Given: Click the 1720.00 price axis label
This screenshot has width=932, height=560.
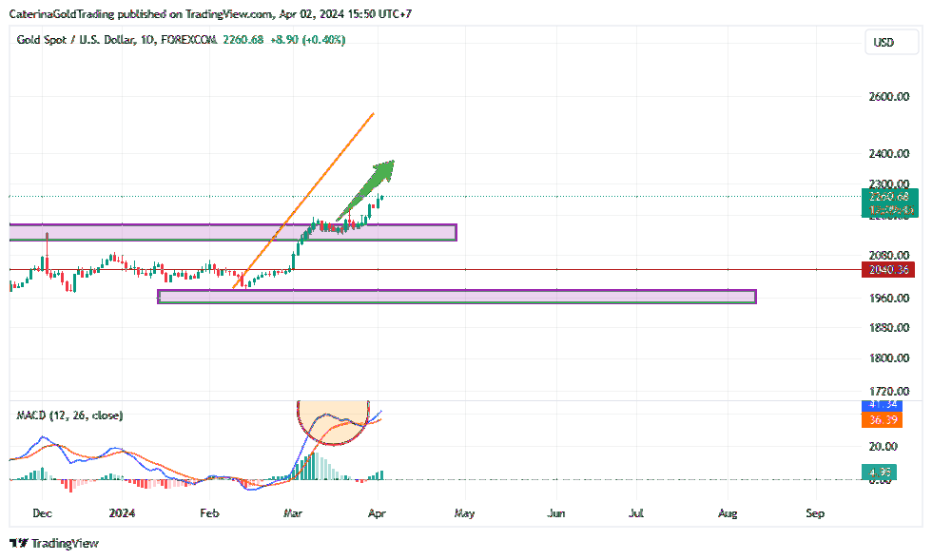Looking at the screenshot, I should coord(888,391).
